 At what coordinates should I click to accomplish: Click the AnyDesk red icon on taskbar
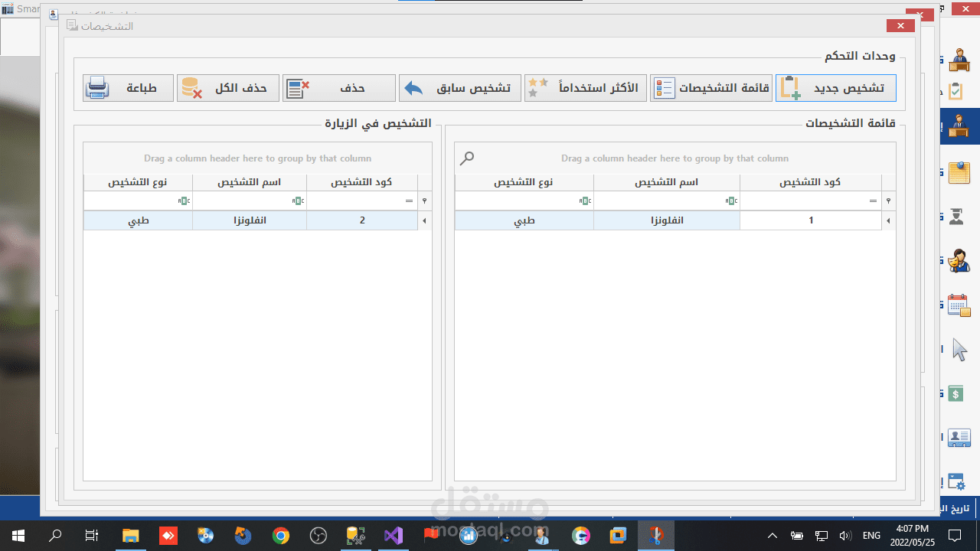[x=168, y=536]
